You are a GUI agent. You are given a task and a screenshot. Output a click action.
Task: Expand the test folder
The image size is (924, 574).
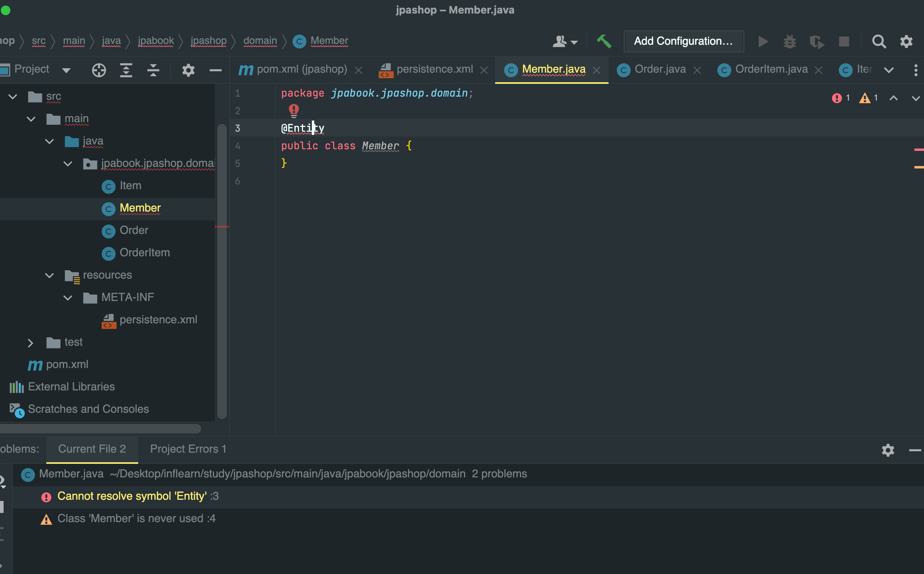click(30, 342)
